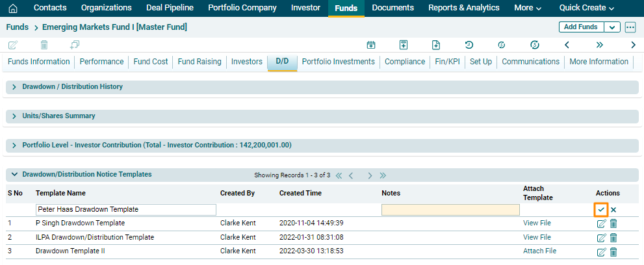Click the ellipsis icon beside Add Funds
Screen dimensions: 644x265
tap(630, 27)
